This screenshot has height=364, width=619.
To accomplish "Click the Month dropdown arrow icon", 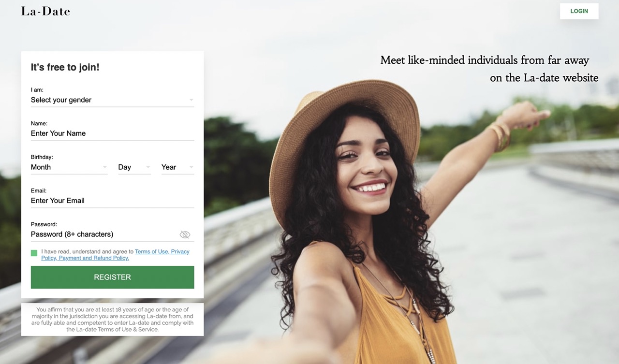I will click(104, 167).
